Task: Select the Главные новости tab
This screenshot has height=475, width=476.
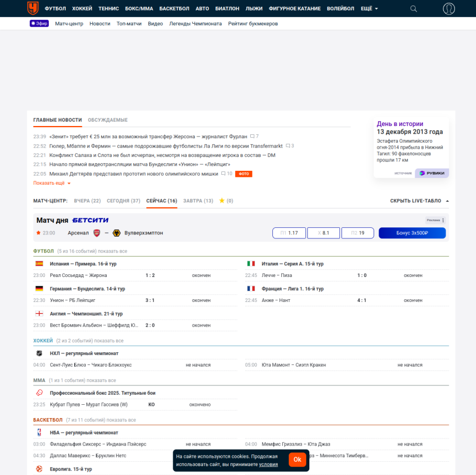Action: (58, 120)
